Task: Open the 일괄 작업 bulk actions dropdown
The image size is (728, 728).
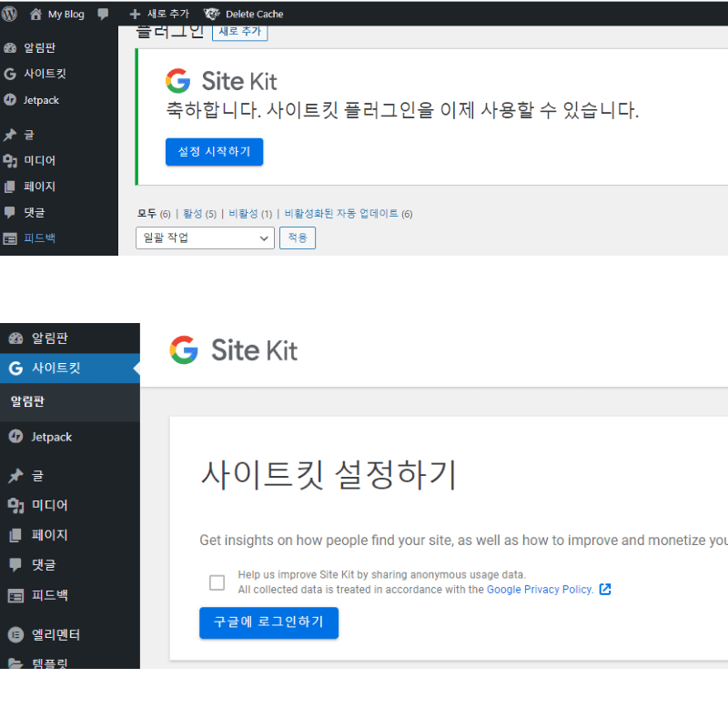Action: coord(205,238)
